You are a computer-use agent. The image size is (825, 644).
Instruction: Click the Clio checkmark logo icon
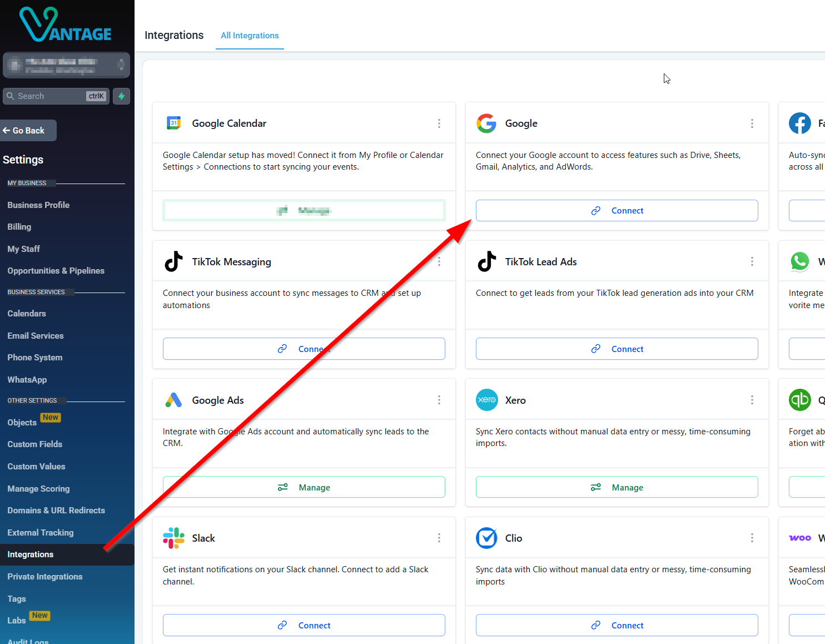[x=486, y=538]
